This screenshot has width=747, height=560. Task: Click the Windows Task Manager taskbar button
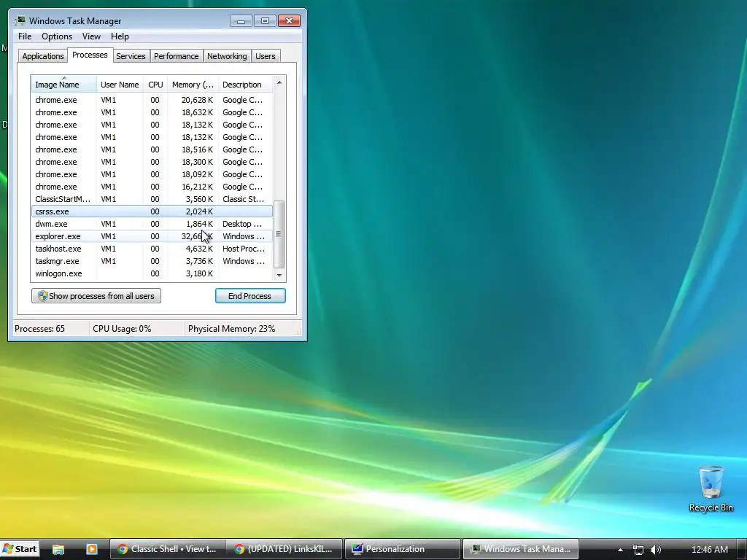click(x=521, y=549)
